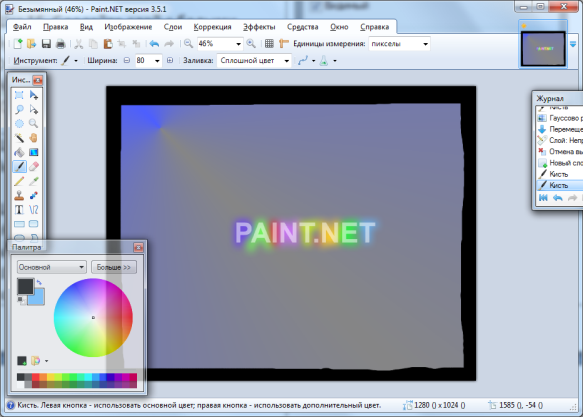Toggle the pixel grid icon
Image resolution: width=583 pixels, height=417 pixels.
coord(269,44)
